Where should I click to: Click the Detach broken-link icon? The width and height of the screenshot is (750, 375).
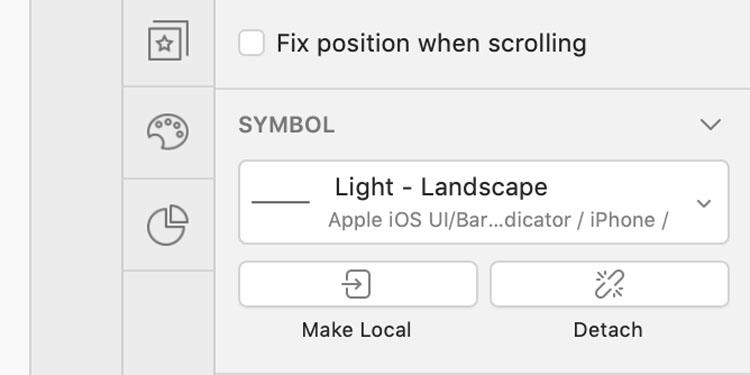[609, 284]
